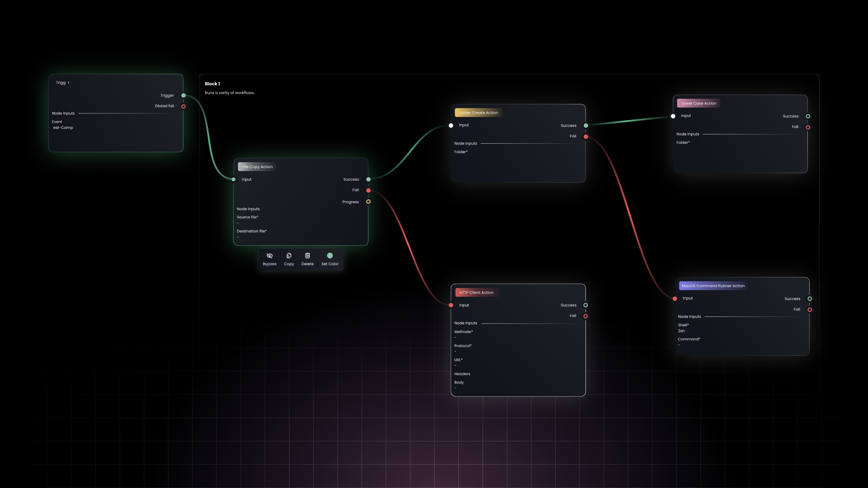Click the Copy node icon
This screenshot has width=868, height=488.
coord(289,256)
